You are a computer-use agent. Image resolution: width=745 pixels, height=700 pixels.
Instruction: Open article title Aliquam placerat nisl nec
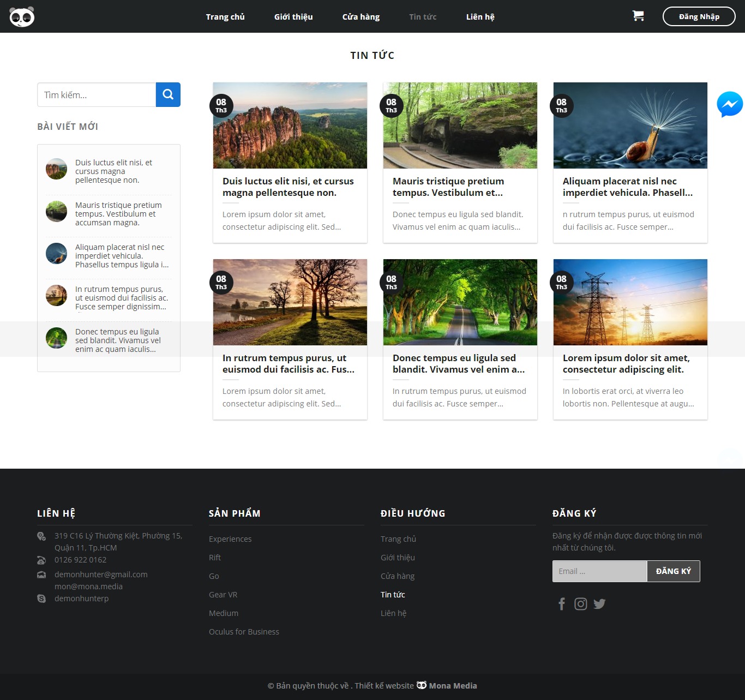click(628, 187)
